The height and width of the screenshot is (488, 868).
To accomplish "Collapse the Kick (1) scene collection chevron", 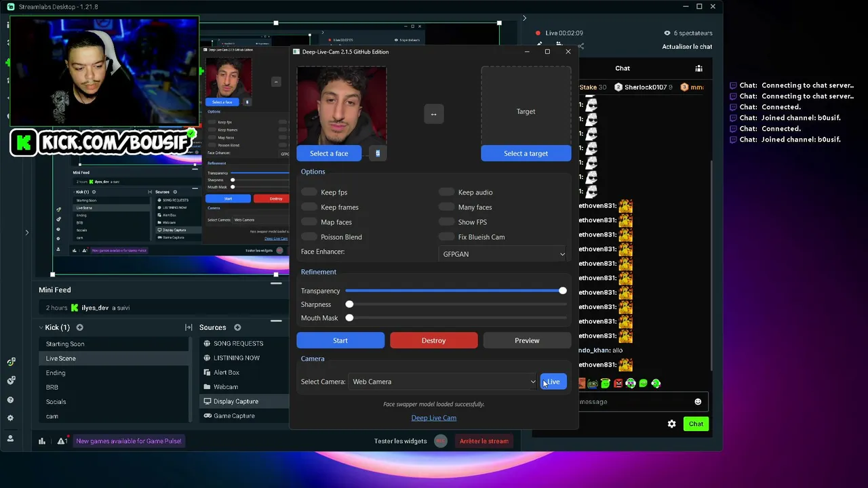I will tap(41, 327).
